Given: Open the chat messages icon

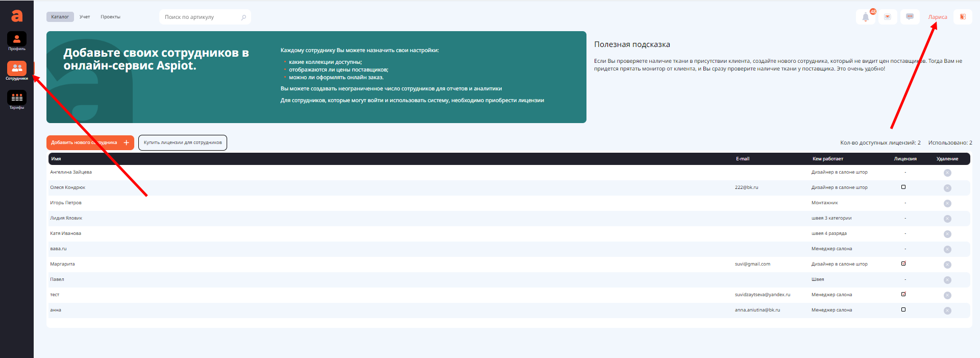Looking at the screenshot, I should tap(910, 17).
